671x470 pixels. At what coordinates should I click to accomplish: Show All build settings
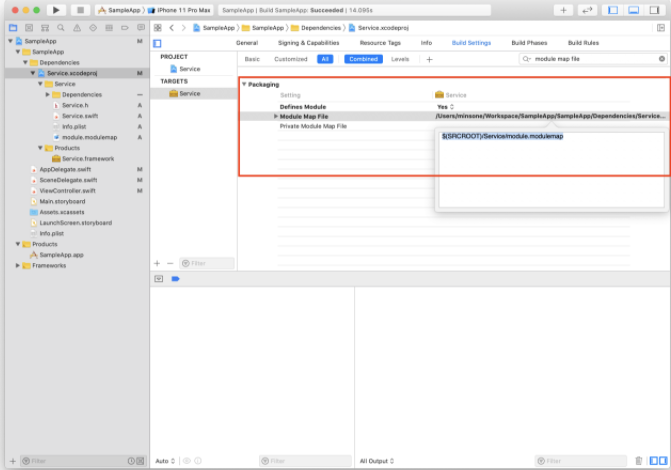tap(325, 59)
